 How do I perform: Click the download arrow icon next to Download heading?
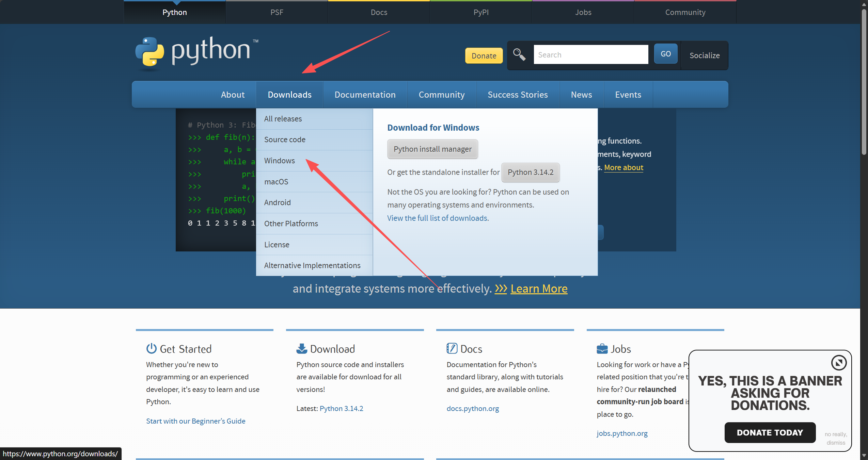point(301,348)
